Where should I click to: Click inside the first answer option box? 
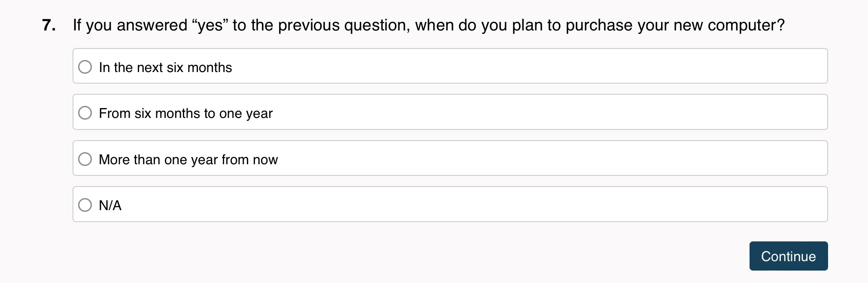pos(515,66)
